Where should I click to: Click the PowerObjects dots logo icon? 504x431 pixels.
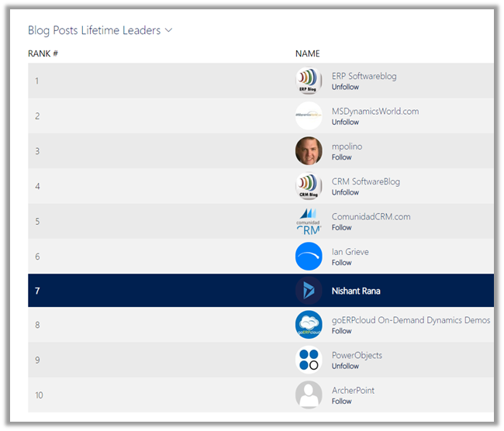309,360
